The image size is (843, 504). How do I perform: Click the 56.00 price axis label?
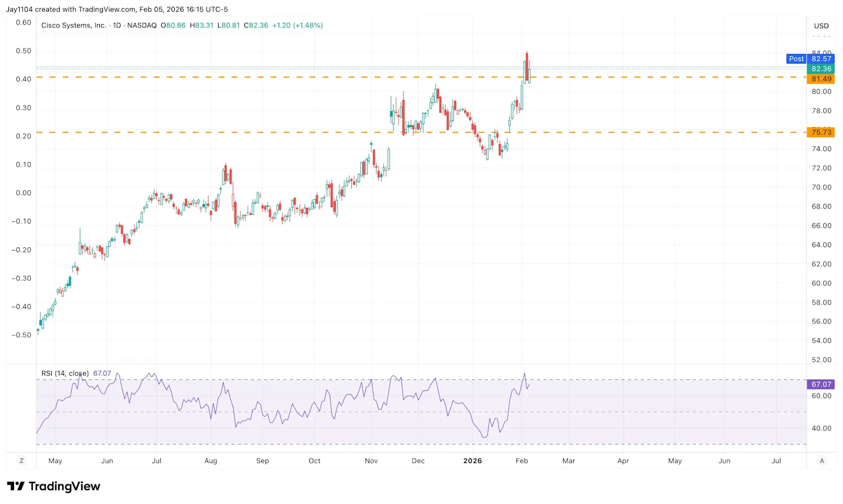(x=822, y=321)
